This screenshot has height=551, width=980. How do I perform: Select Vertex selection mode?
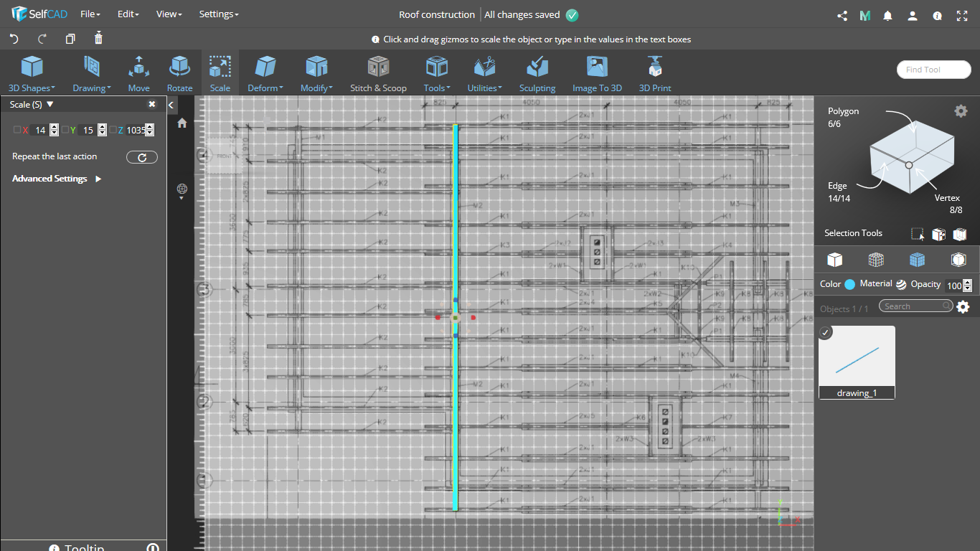pyautogui.click(x=948, y=204)
